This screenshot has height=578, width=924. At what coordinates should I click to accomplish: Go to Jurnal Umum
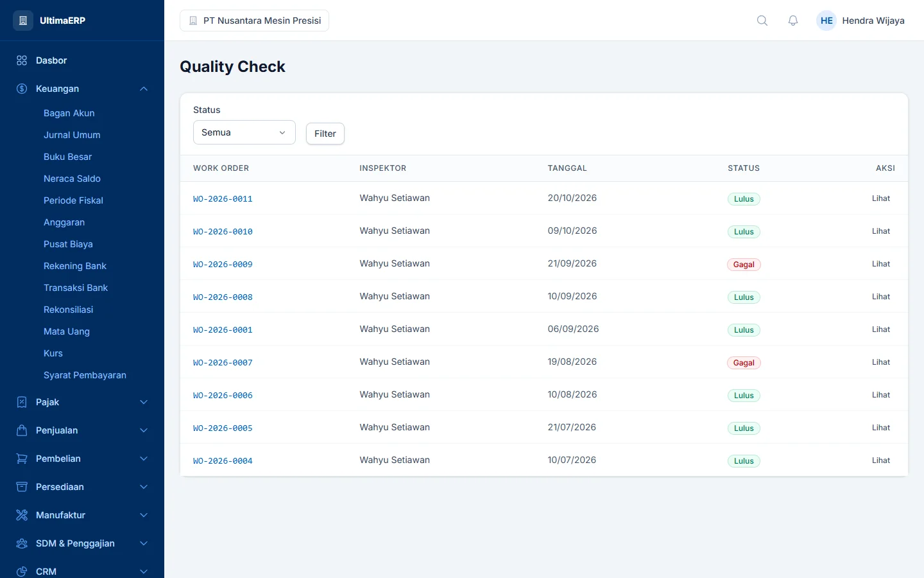pos(72,135)
